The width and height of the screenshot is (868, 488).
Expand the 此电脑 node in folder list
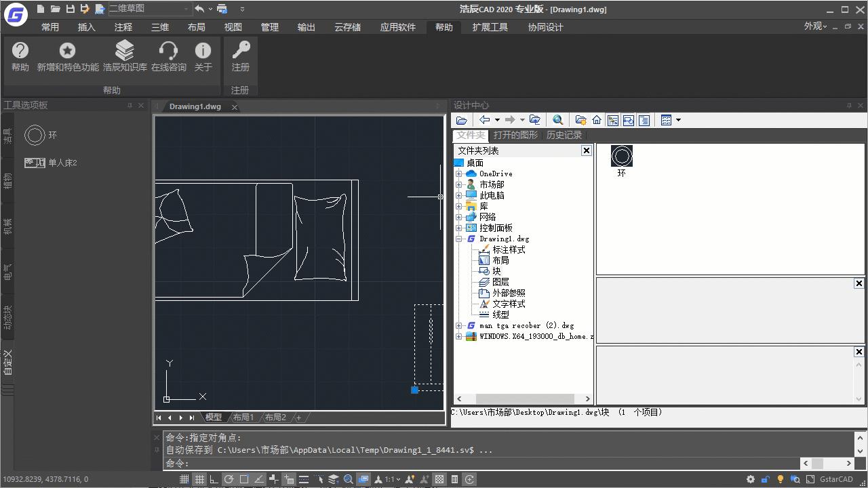point(458,195)
